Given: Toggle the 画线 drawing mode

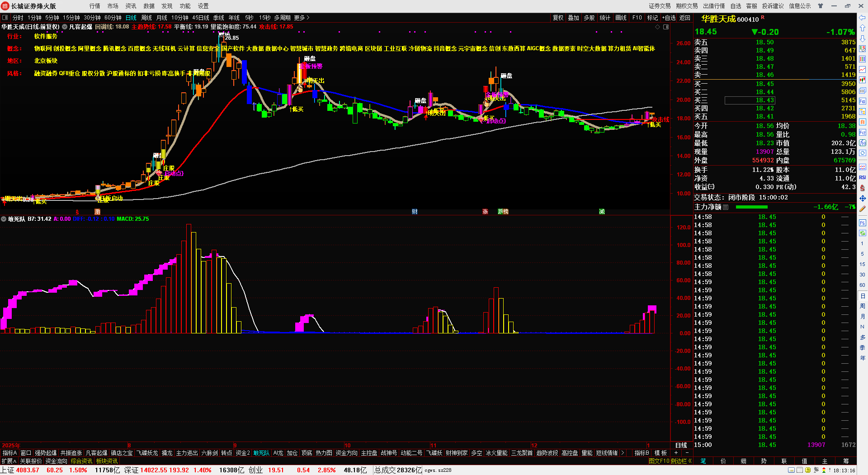Looking at the screenshot, I should tap(621, 18).
